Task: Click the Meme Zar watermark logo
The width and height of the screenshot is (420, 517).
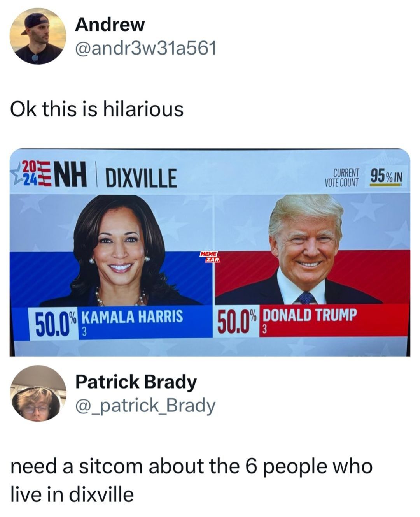Action: coord(210,257)
